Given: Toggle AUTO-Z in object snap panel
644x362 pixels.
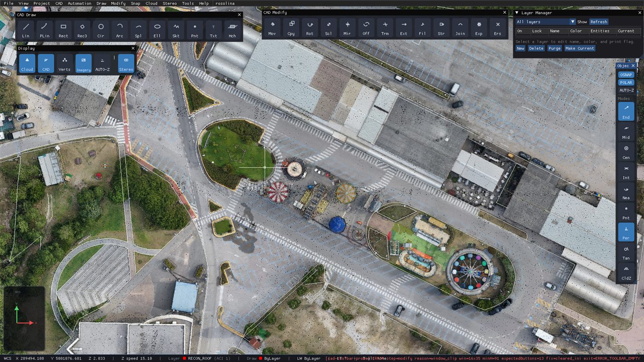Looking at the screenshot, I should 626,90.
